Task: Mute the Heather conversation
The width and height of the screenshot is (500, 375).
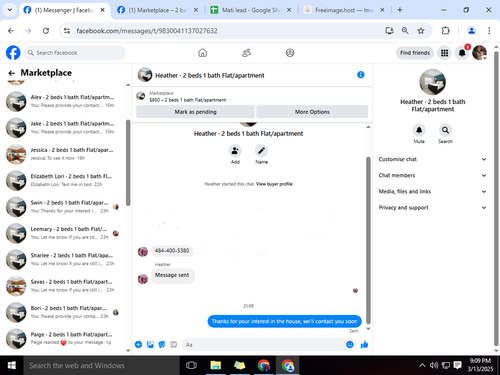Action: (419, 130)
